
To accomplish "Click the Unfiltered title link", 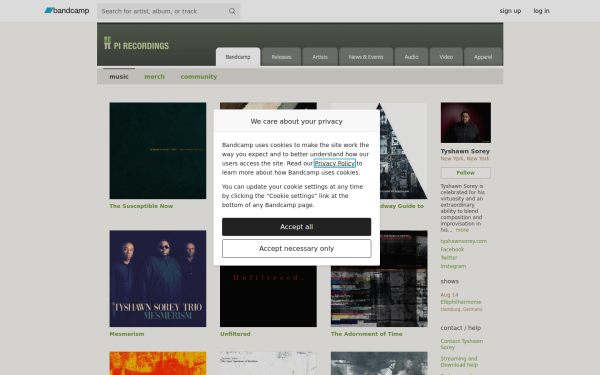I will click(x=235, y=334).
